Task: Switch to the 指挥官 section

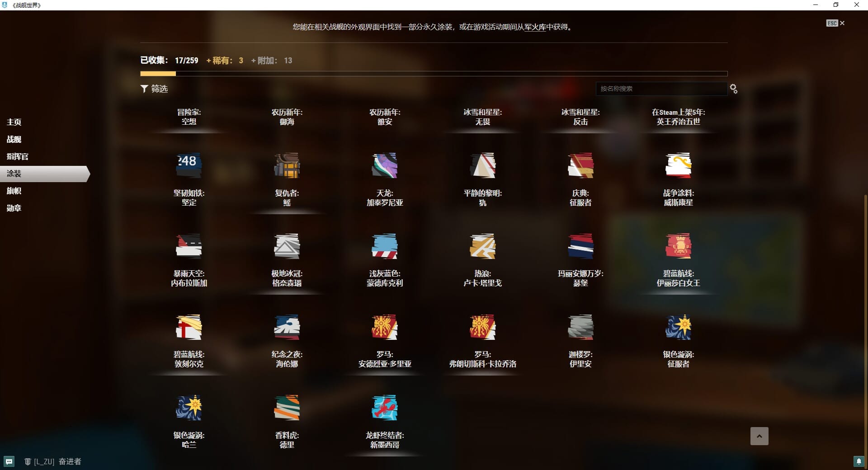Action: [x=18, y=156]
